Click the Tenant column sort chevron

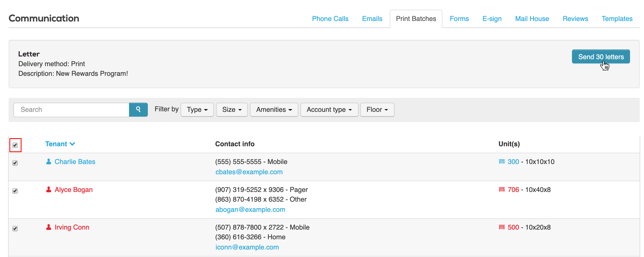[x=72, y=144]
